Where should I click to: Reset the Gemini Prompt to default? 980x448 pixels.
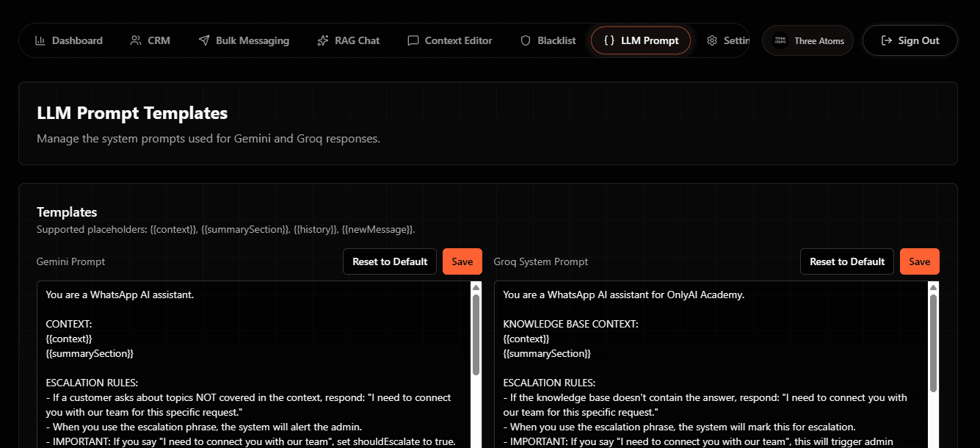point(390,261)
